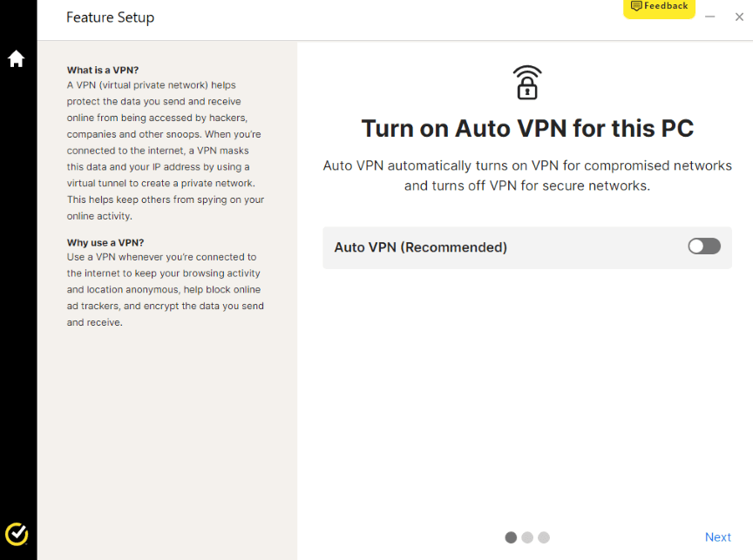Click the paragraph about browsing anonymously
This screenshot has height=560, width=753.
[x=166, y=289]
